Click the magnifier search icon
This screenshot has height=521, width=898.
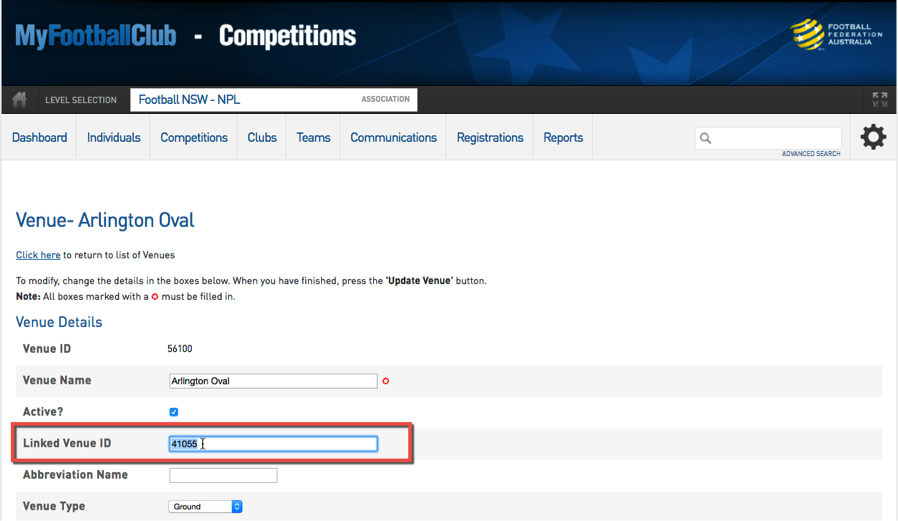[x=706, y=138]
